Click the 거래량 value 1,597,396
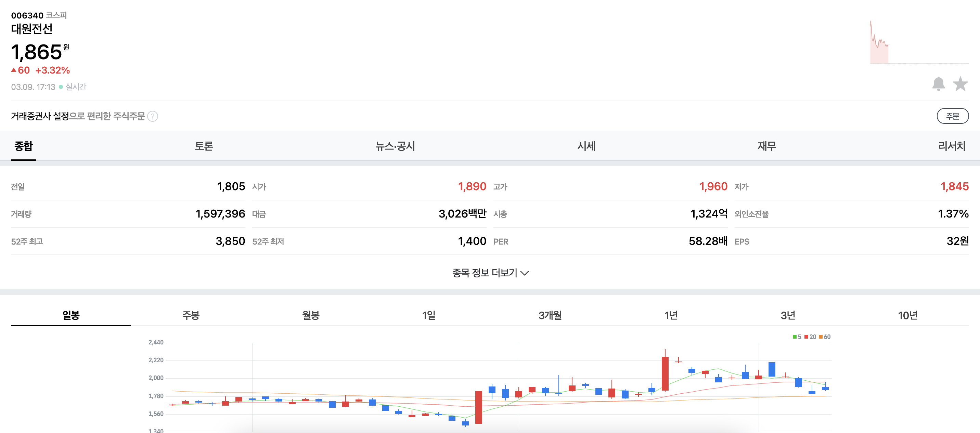Screen dimensions: 980x433 [x=220, y=214]
